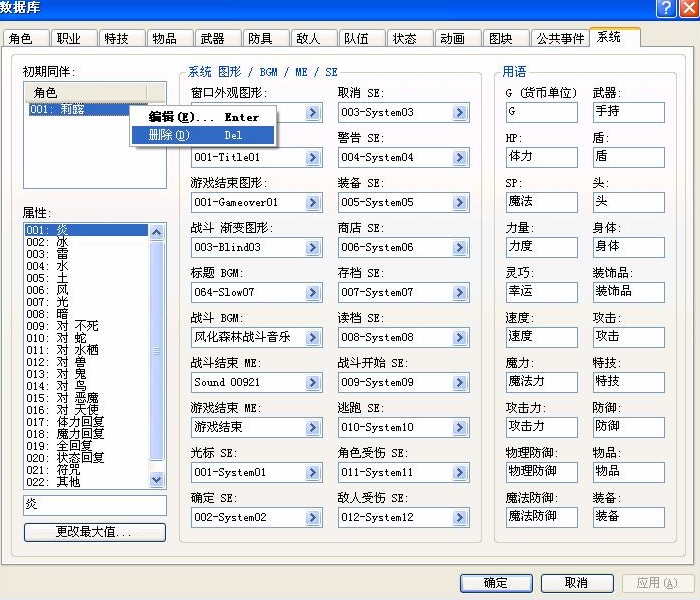This screenshot has height=600, width=700.
Task: Select attribute 015: 对 恶魔
Action: tap(86, 398)
